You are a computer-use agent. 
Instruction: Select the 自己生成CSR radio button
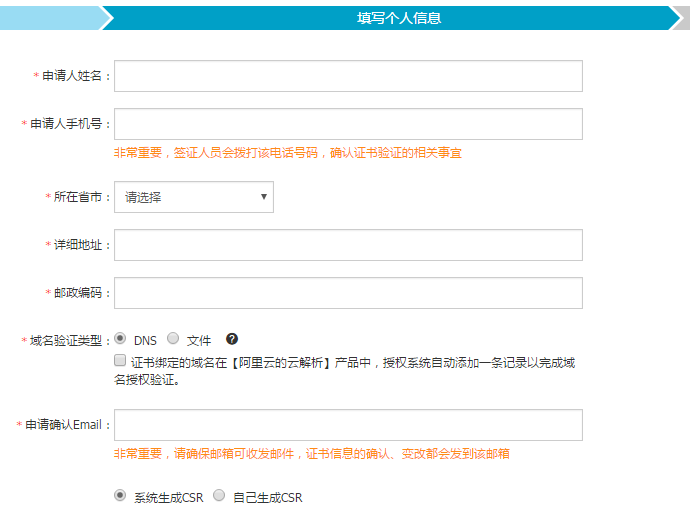pyautogui.click(x=219, y=495)
